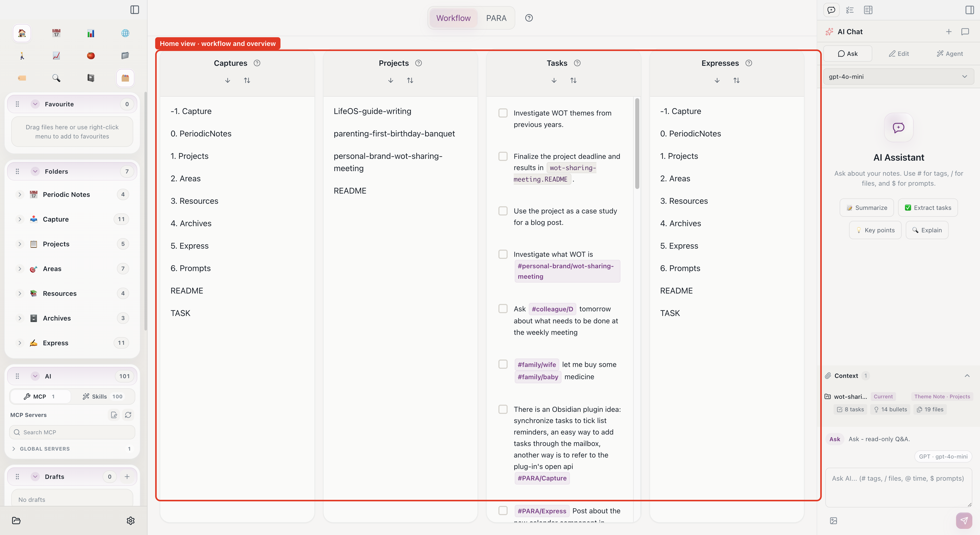Click the Captures column help icon
980x535 pixels.
click(257, 63)
